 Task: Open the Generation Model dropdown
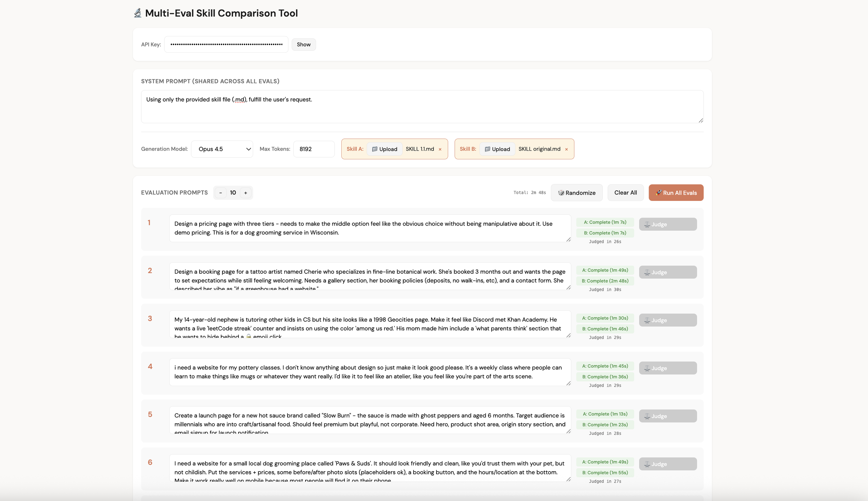(x=222, y=149)
